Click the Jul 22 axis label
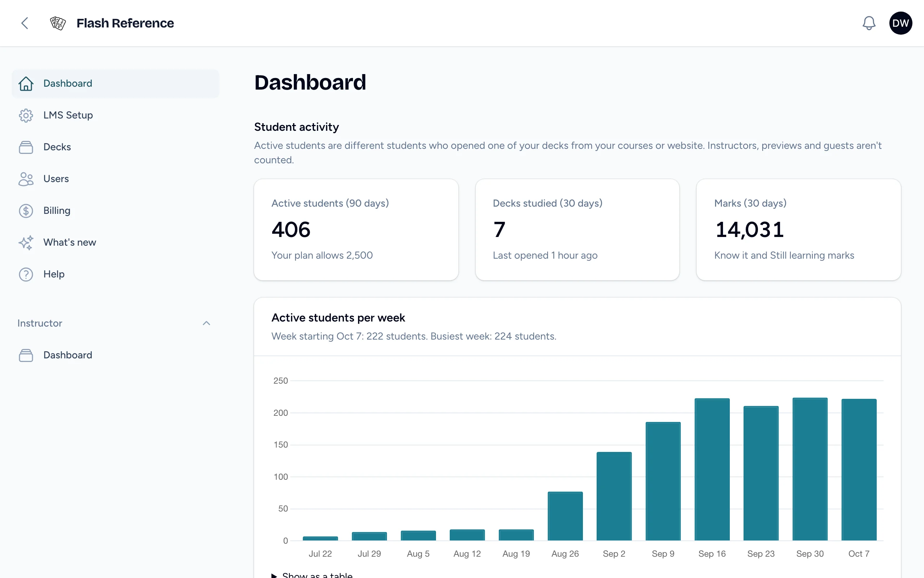This screenshot has width=924, height=578. point(320,553)
